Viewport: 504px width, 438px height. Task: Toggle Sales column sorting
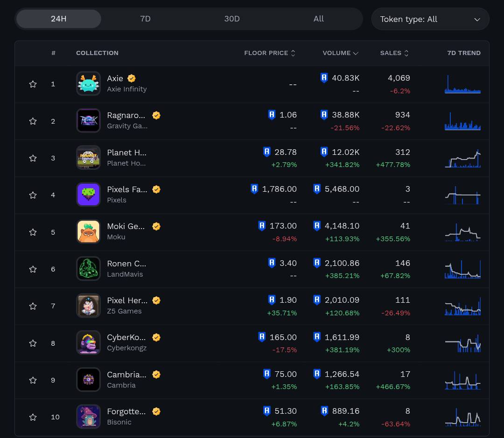[394, 53]
